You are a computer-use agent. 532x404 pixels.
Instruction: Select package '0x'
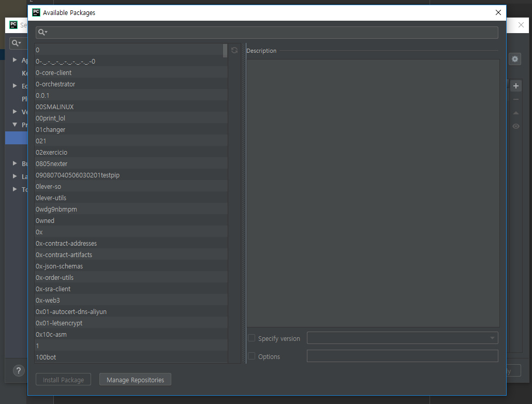131,232
